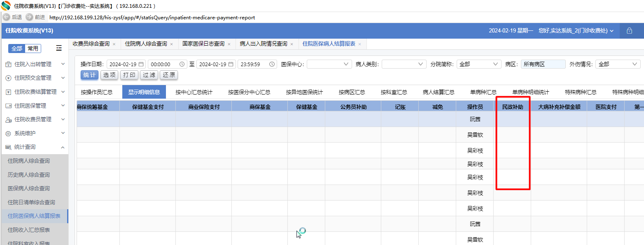
Task: Click the 打印 button
Action: 129,75
